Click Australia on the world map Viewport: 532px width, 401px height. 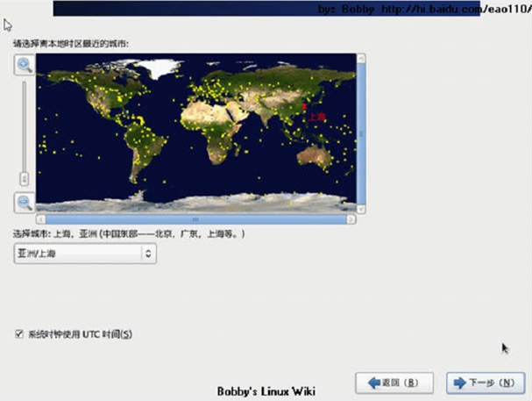(314, 157)
